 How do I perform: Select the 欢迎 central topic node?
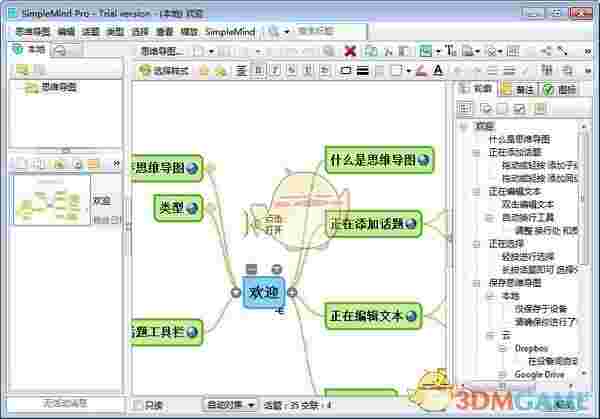click(264, 293)
